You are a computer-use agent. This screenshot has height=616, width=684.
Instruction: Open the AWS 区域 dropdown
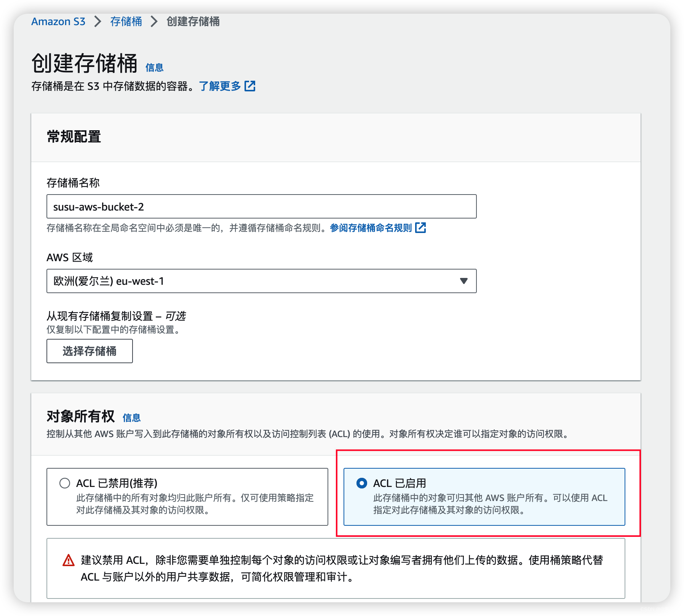(x=261, y=281)
